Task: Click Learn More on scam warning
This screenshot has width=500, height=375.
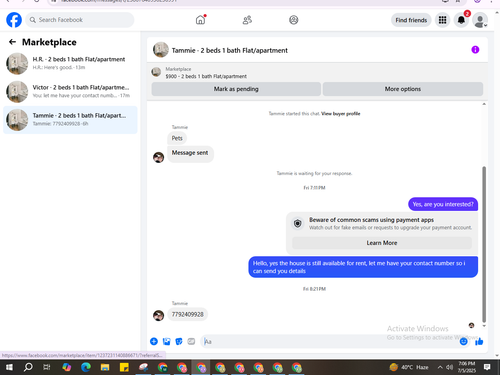Action: tap(382, 243)
